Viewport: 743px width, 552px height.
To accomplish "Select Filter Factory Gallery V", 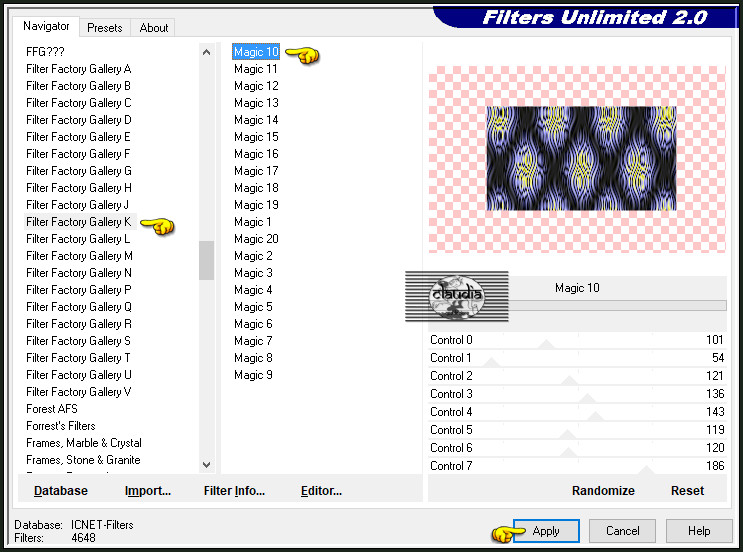I will [79, 392].
